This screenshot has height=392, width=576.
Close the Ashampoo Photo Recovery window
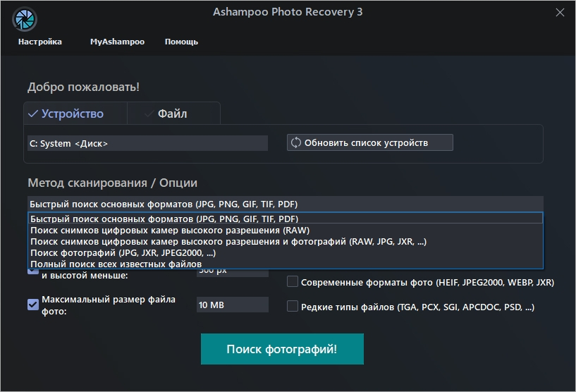point(559,13)
